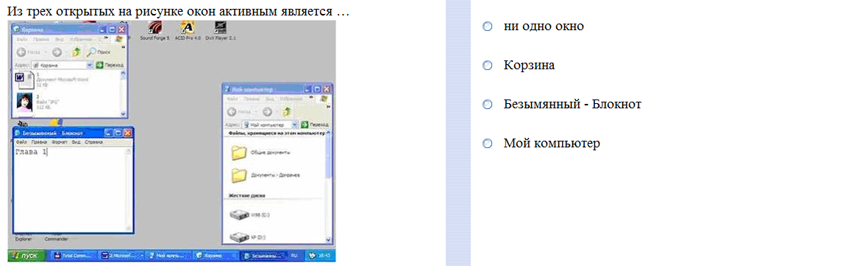Click the Forward arrow in Мой компьютер window
The width and height of the screenshot is (868, 266).
[x=267, y=111]
